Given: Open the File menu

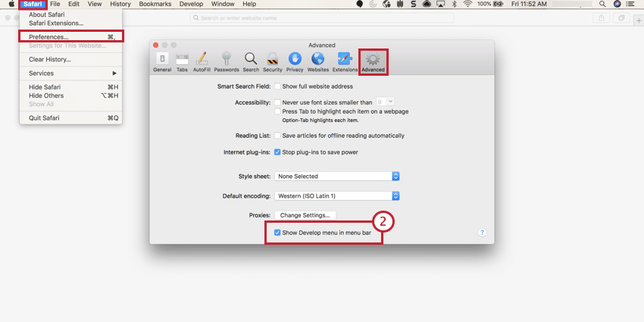Looking at the screenshot, I should point(55,4).
